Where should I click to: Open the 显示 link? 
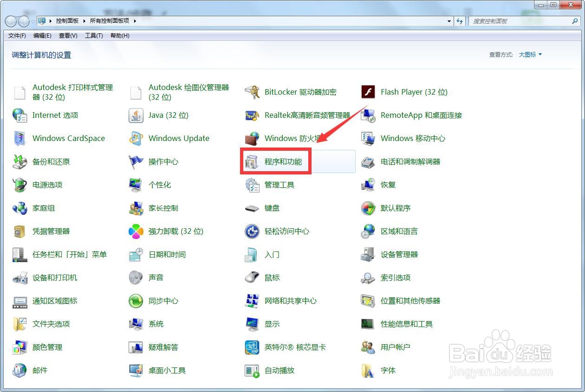(272, 324)
